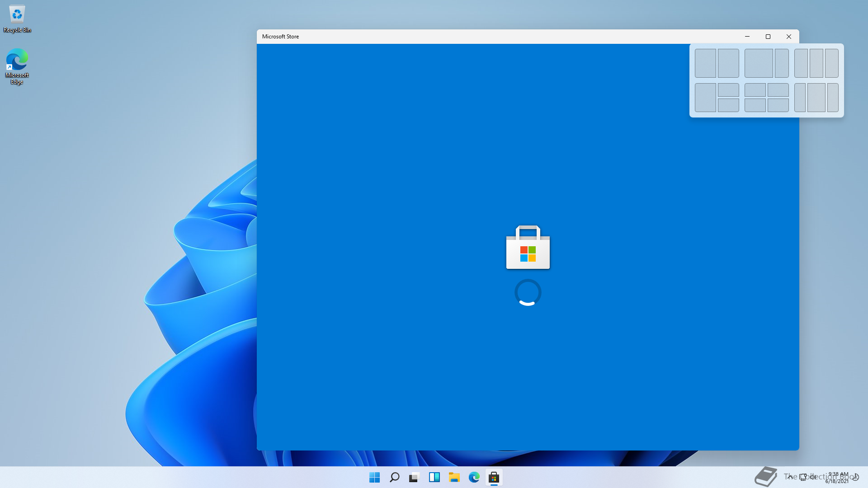
Task: Snap window to left half of two-column layout
Action: coord(705,63)
